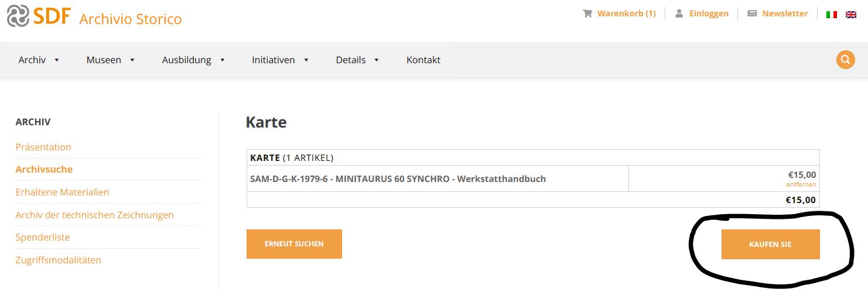Click the user login icon
Screen dimensions: 868x292
pos(679,13)
